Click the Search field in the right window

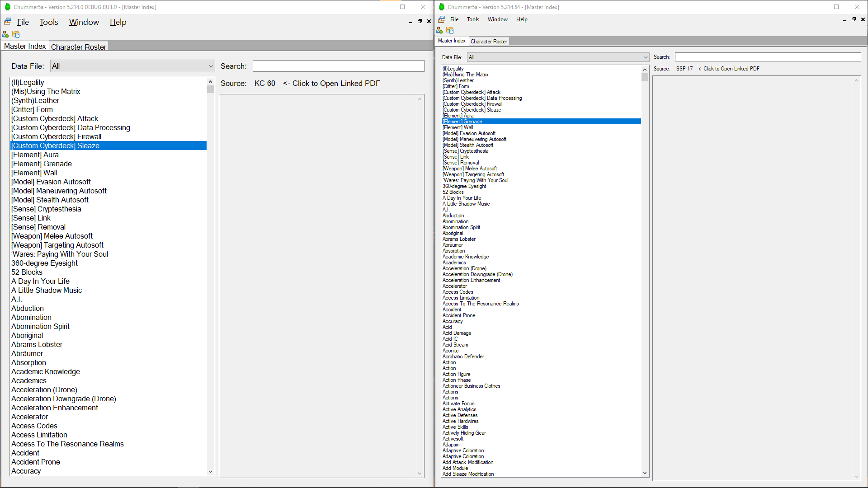[x=767, y=56]
